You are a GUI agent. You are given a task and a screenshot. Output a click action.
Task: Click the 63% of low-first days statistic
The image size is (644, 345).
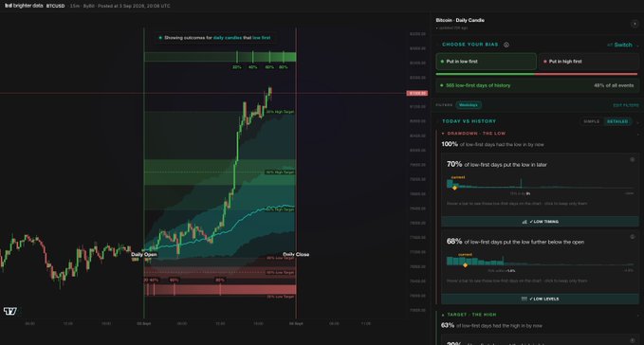[491, 326]
